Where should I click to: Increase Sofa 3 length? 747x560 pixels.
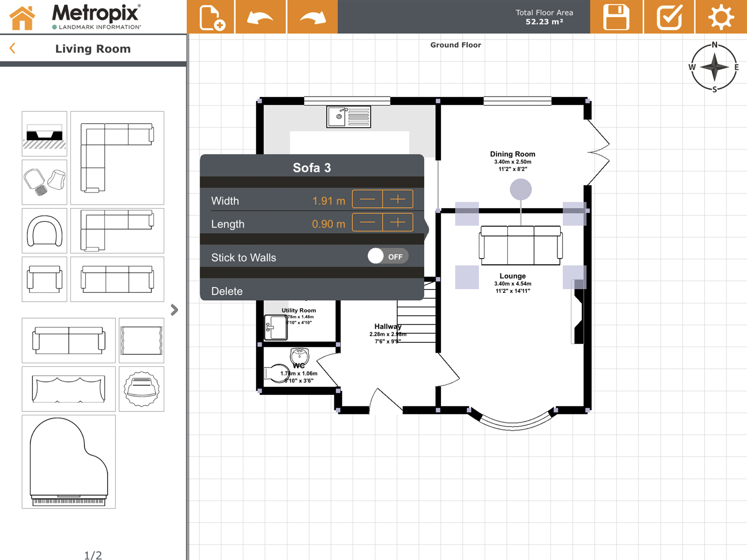coord(398,222)
